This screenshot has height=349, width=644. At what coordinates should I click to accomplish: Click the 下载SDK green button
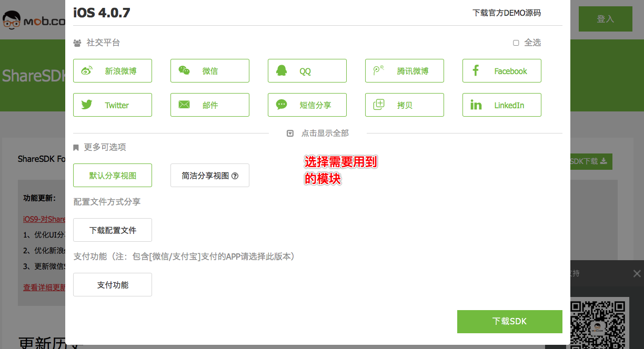[x=509, y=321]
